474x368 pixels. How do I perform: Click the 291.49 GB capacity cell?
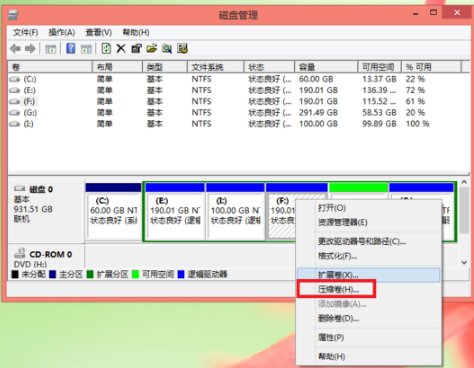coord(318,113)
